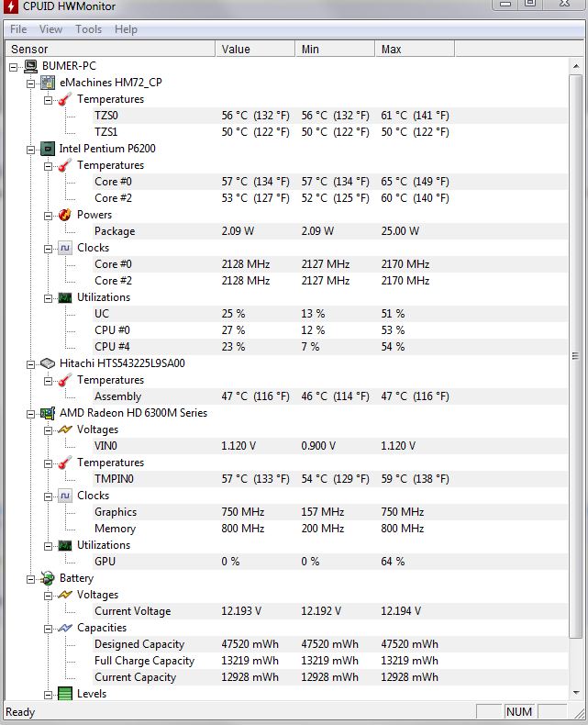
Task: Open the File menu
Action: pos(18,29)
